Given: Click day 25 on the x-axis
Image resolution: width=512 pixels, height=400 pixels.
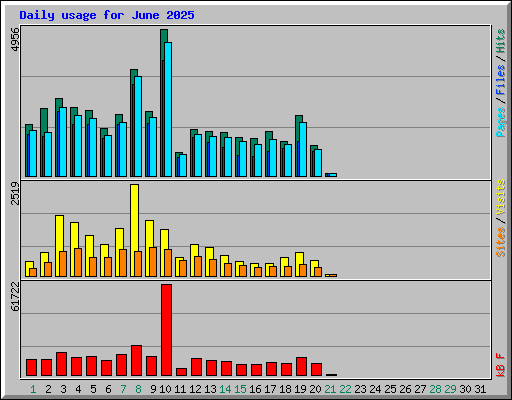Looking at the screenshot, I should click(x=390, y=389).
